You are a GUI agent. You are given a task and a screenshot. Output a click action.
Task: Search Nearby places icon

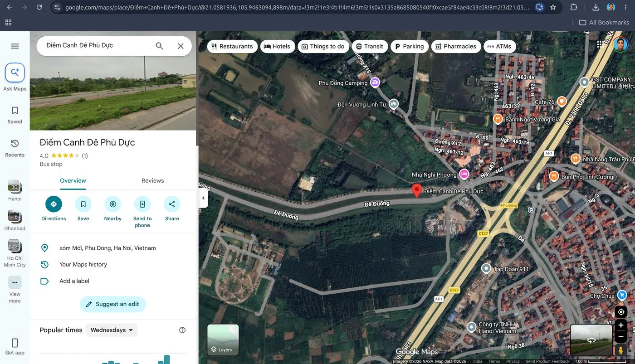pos(112,204)
